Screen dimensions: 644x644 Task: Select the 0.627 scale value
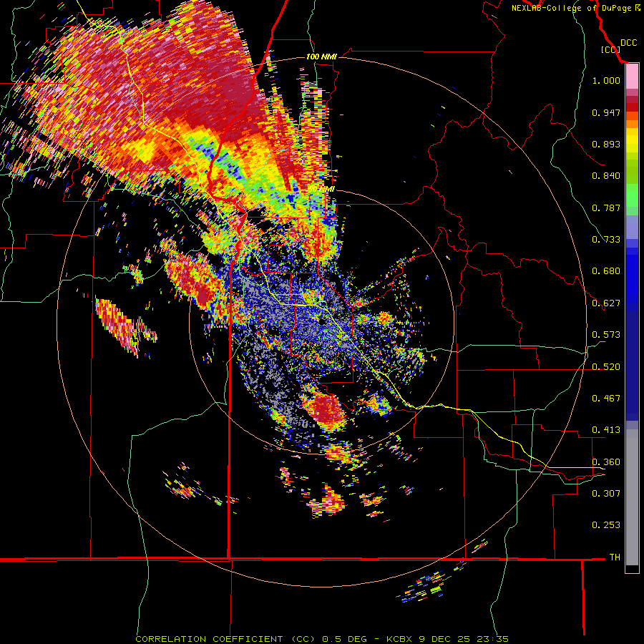pyautogui.click(x=606, y=303)
